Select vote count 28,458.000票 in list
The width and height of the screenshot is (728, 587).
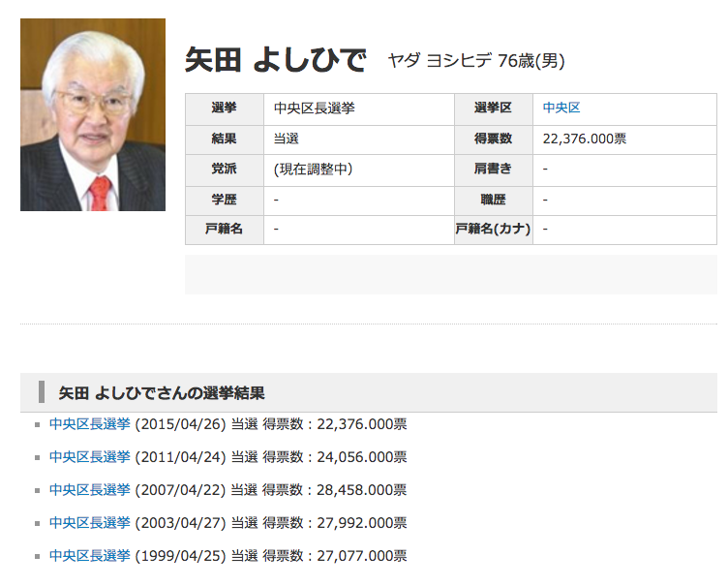pyautogui.click(x=362, y=490)
